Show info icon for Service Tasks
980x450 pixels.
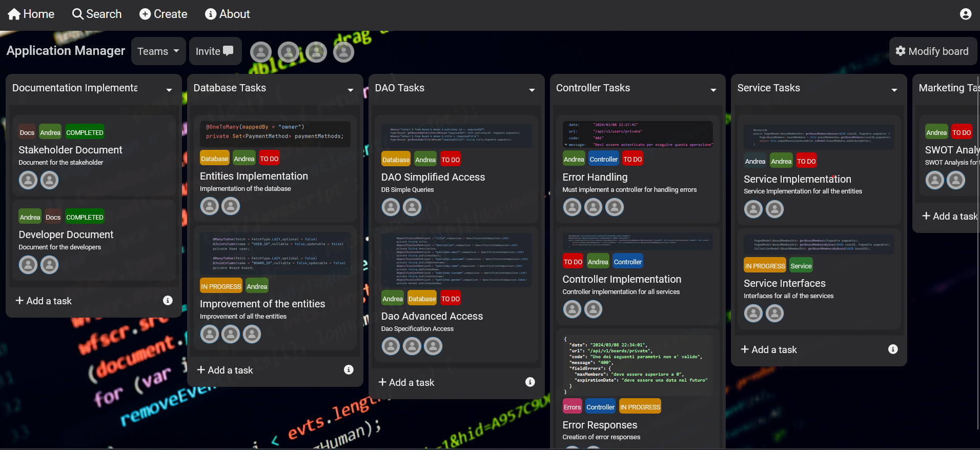[893, 349]
